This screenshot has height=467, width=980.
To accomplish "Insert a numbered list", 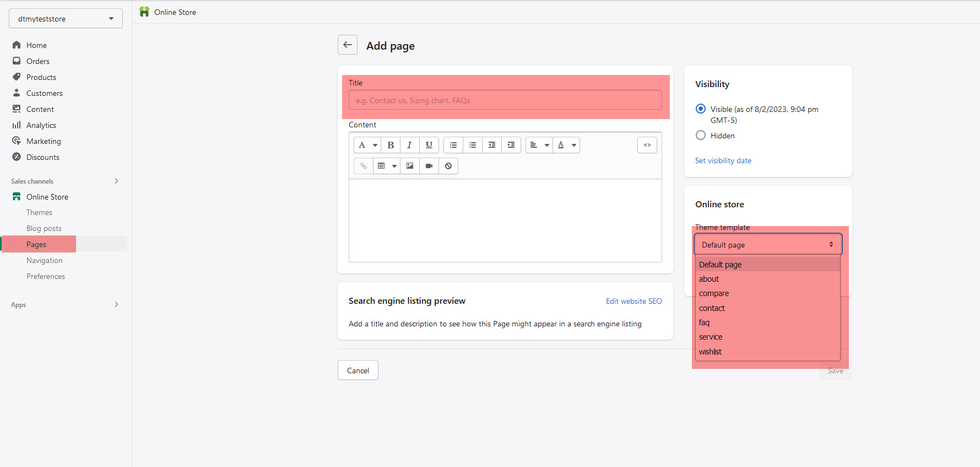I will [x=472, y=145].
